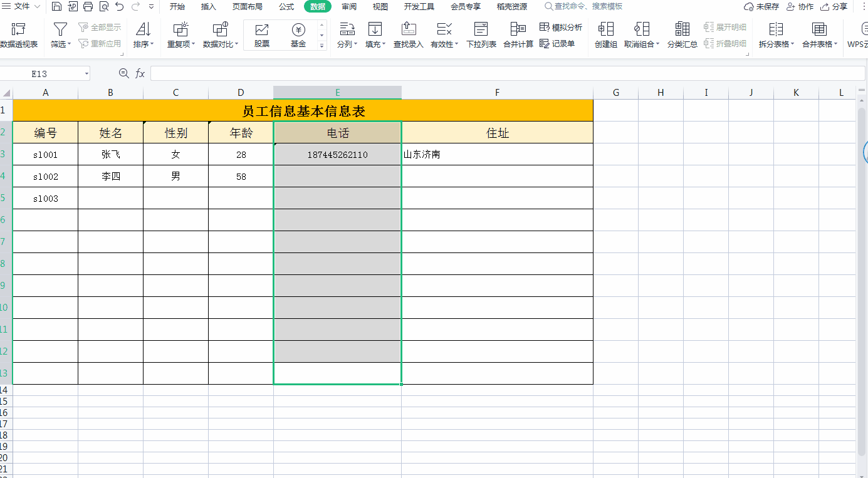Expand the 拆分表格 dropdown arrow
This screenshot has height=478, width=868.
[792, 44]
